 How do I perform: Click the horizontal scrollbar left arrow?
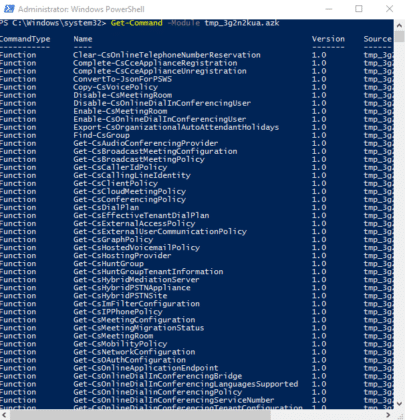[x=4, y=415]
